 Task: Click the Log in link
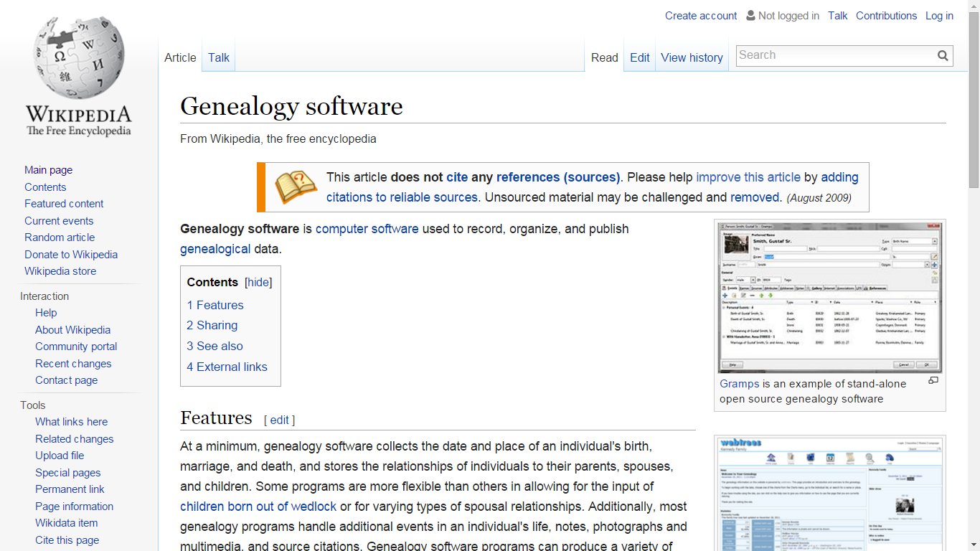(939, 15)
